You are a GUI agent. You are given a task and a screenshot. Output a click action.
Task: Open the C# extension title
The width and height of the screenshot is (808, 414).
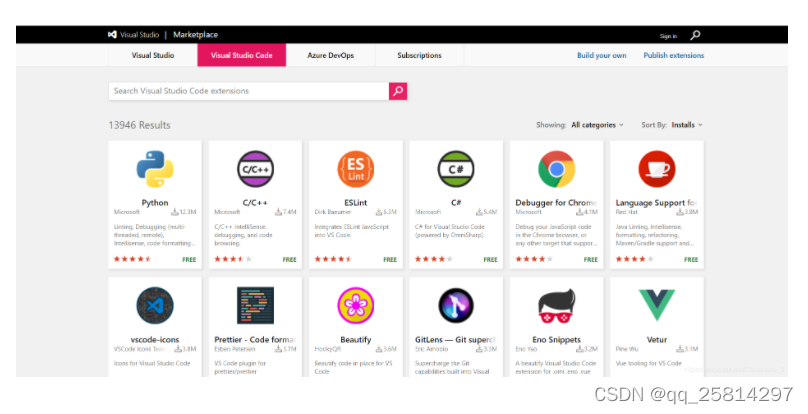point(456,203)
